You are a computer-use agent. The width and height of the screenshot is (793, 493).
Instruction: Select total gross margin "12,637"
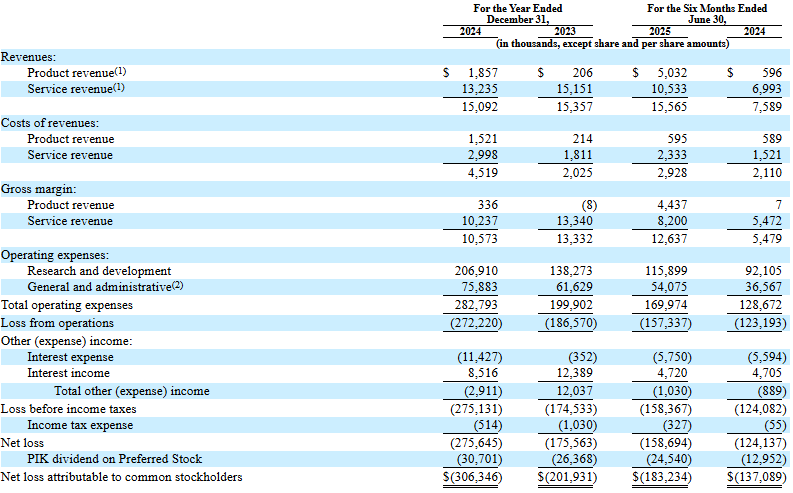tap(669, 239)
